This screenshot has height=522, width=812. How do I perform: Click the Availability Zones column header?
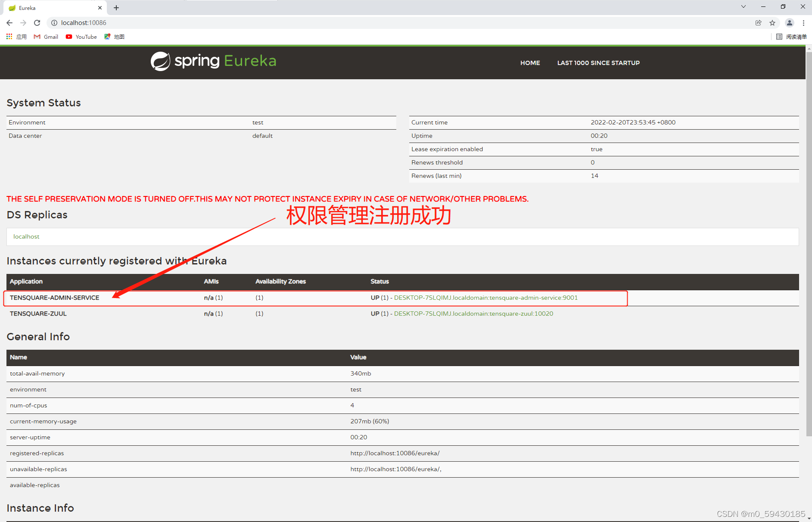pyautogui.click(x=280, y=281)
